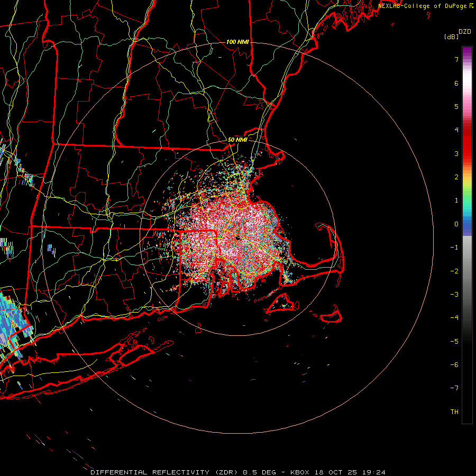This screenshot has width=476, height=476.
Task: Select the 4 value on the dB scale
Action: coord(456,130)
